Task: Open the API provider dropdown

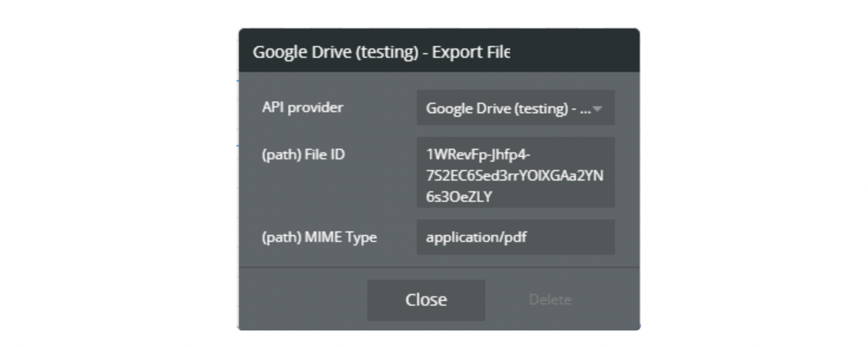Action: [515, 107]
